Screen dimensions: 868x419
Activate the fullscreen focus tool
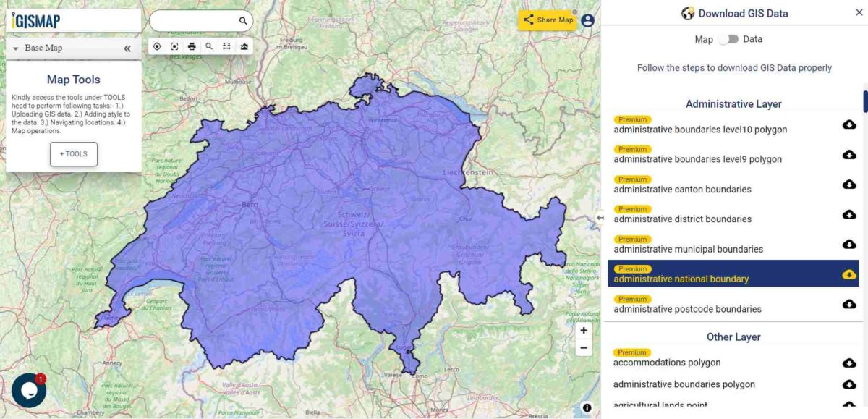click(x=174, y=46)
